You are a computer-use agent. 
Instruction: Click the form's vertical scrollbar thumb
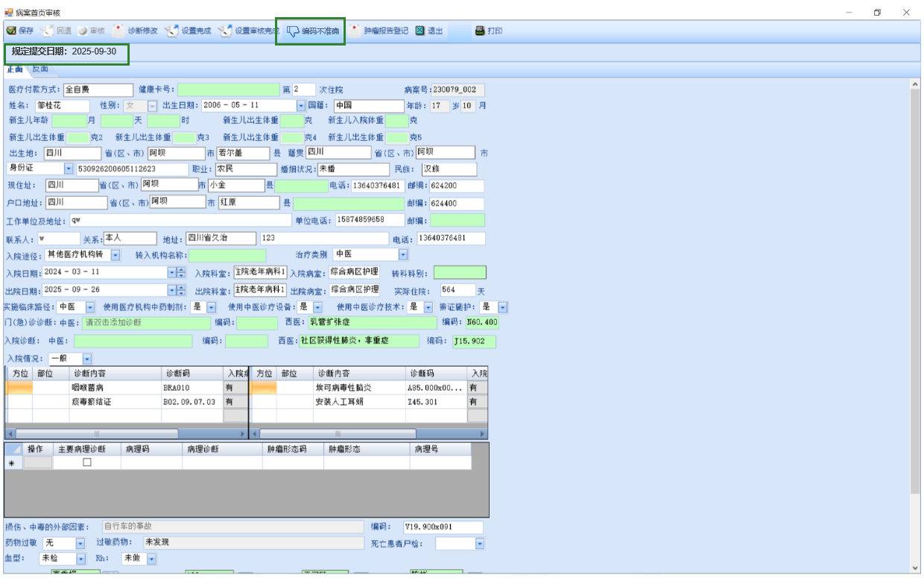pos(915,292)
